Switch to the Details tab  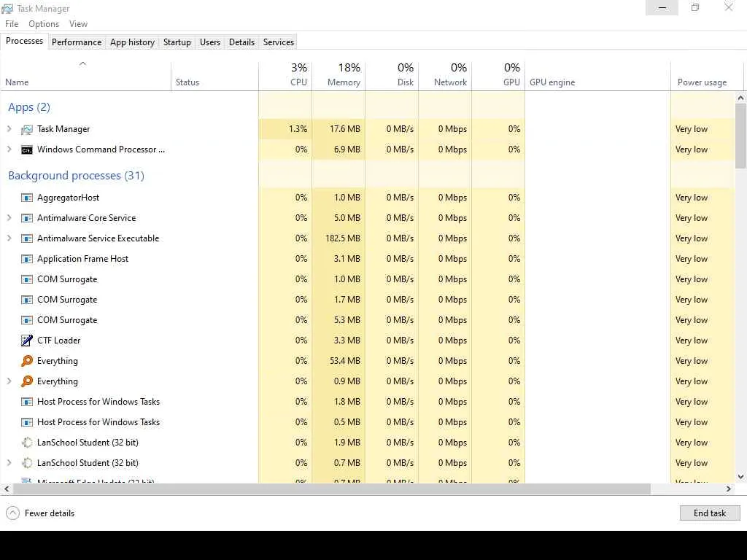point(241,42)
